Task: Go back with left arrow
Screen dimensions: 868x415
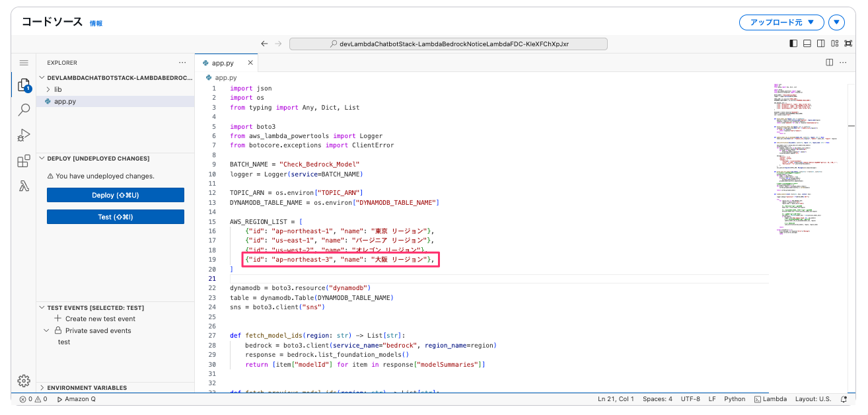Action: point(264,44)
